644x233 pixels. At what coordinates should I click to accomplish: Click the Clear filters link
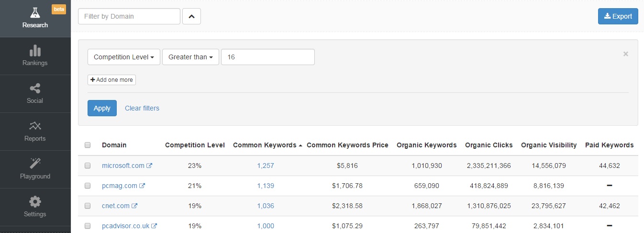tap(142, 108)
